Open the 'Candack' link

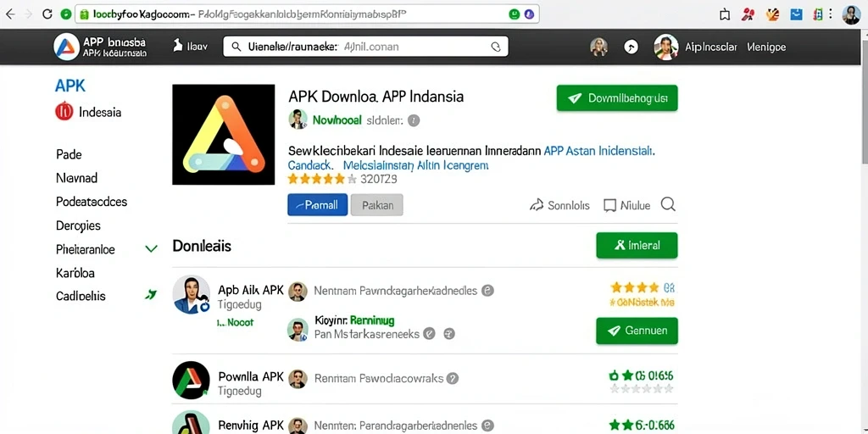[x=310, y=165]
